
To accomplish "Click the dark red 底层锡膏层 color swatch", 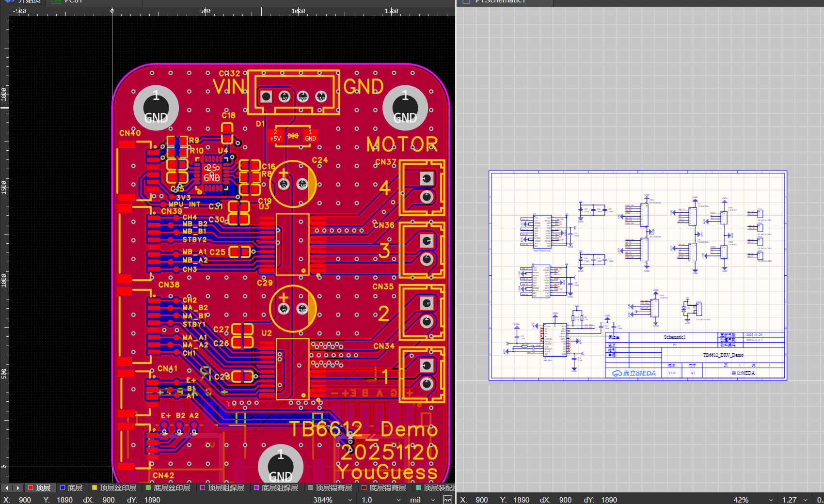I will (364, 488).
